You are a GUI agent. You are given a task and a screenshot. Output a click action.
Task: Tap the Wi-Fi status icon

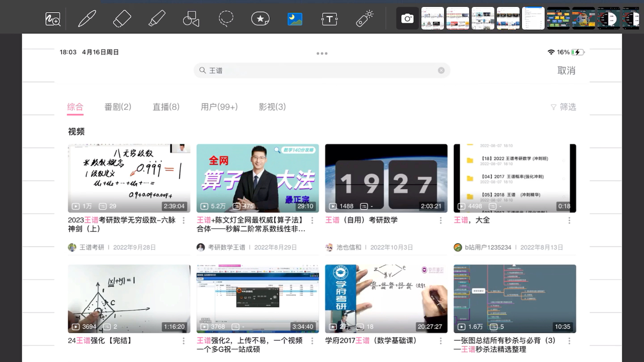pyautogui.click(x=551, y=52)
